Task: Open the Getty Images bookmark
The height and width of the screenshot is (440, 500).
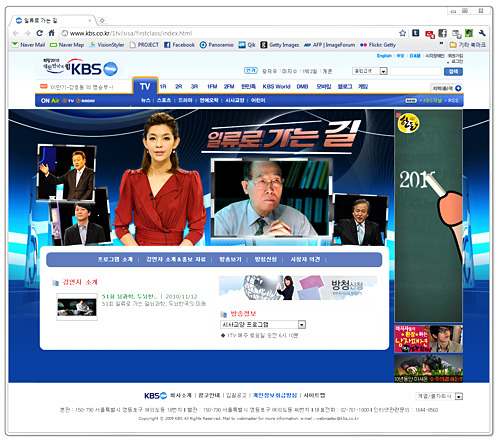Action: [280, 45]
